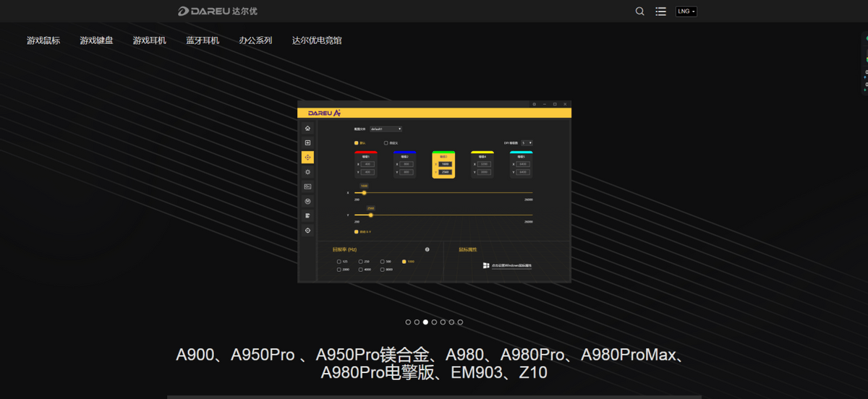Select the red DPI level 1 card

[366, 165]
